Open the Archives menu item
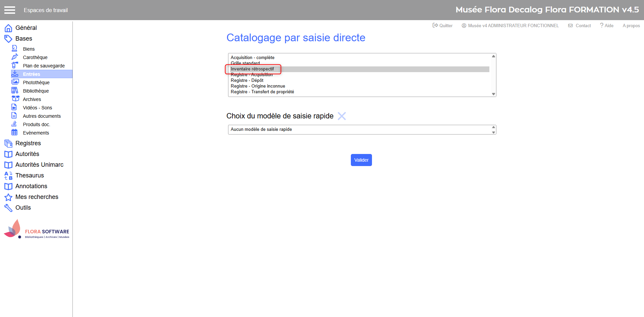Screen dimensions: 644x317 point(32,99)
